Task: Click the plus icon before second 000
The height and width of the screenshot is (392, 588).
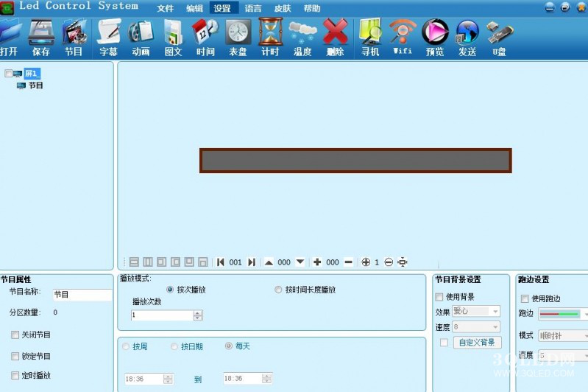Action: (x=317, y=262)
